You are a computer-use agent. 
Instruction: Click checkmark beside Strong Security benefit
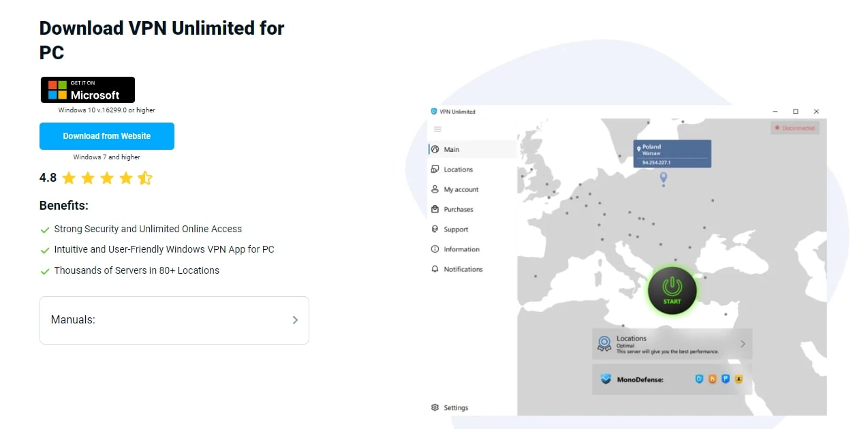tap(45, 230)
